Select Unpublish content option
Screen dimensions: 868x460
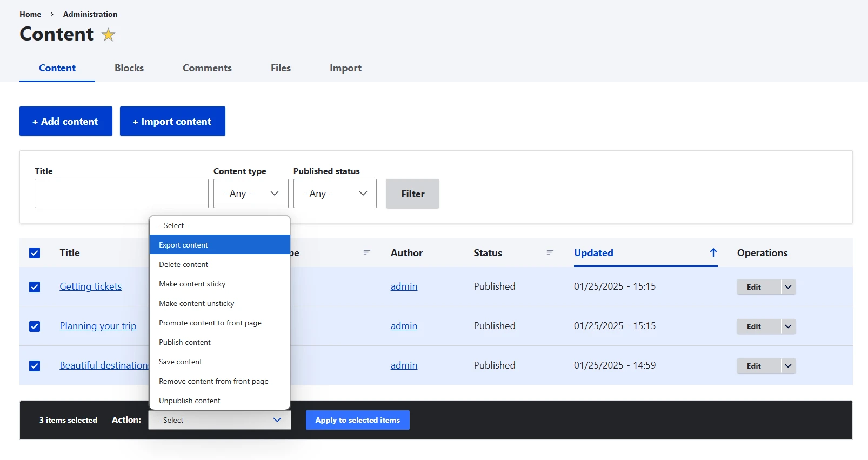coord(220,401)
